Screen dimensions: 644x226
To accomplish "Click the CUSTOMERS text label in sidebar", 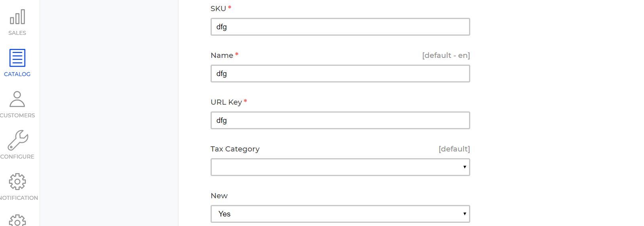I will tap(17, 115).
